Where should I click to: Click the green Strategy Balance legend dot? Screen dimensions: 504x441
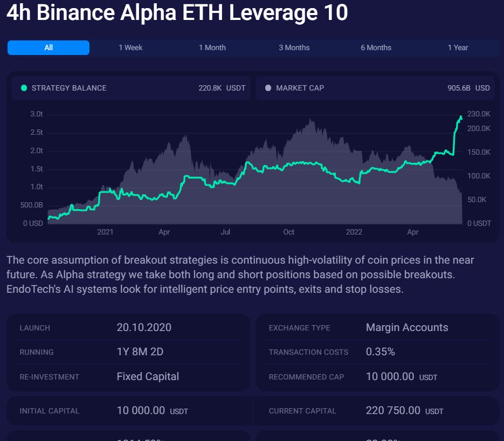(x=24, y=88)
